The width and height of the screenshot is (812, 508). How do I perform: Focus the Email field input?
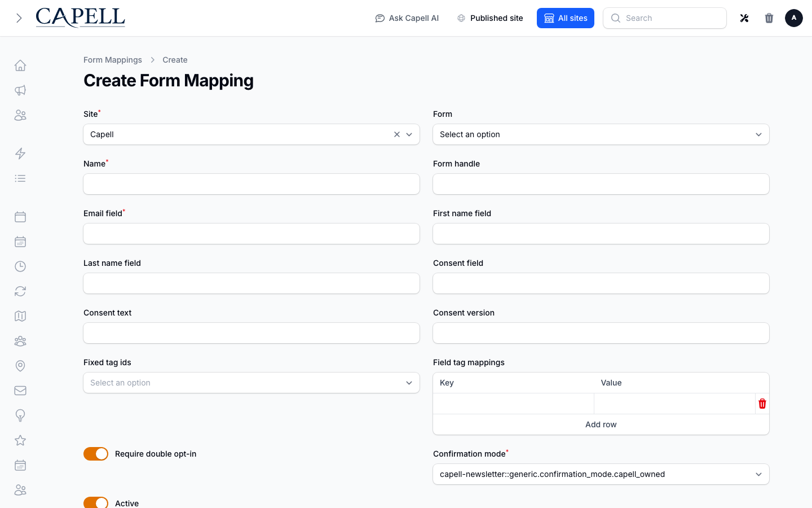tap(251, 234)
